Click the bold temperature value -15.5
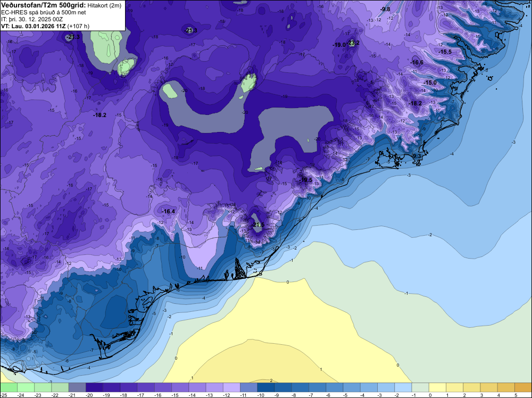 pyautogui.click(x=445, y=52)
